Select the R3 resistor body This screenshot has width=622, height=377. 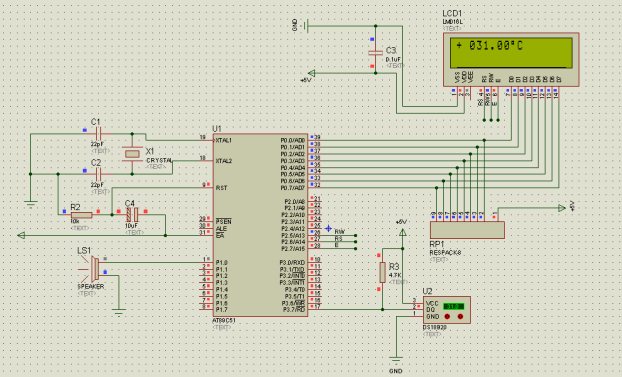click(382, 272)
